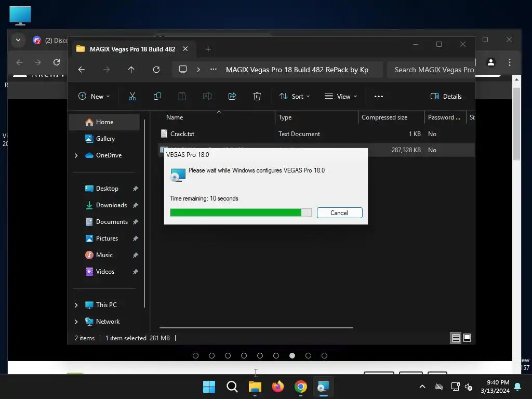Open the desktop This PC icon
The image size is (532, 399).
click(x=20, y=16)
